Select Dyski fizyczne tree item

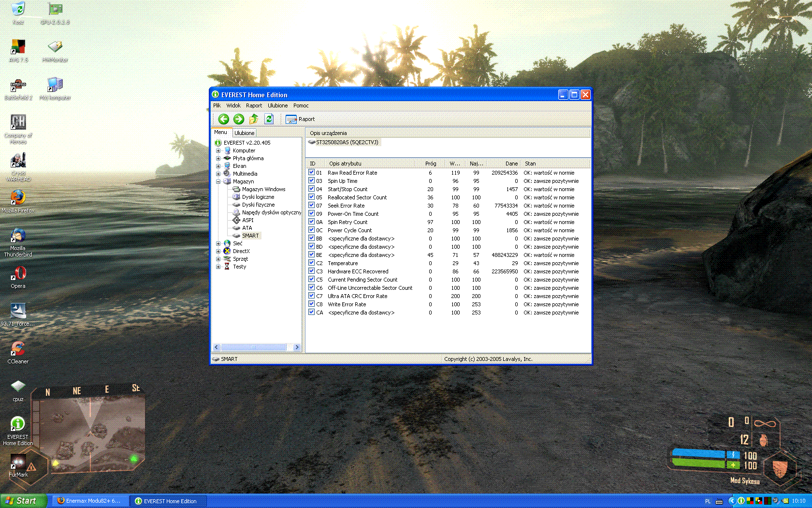[x=258, y=205]
